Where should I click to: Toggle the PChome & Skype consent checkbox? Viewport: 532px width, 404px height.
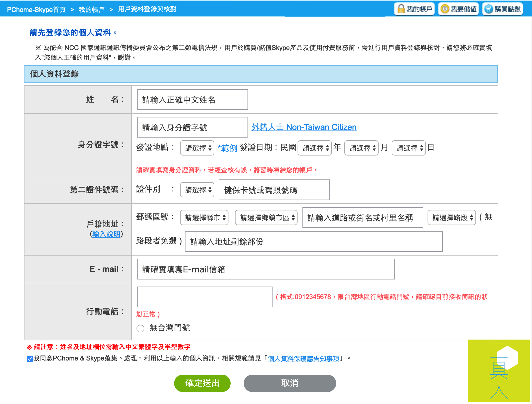(30, 359)
